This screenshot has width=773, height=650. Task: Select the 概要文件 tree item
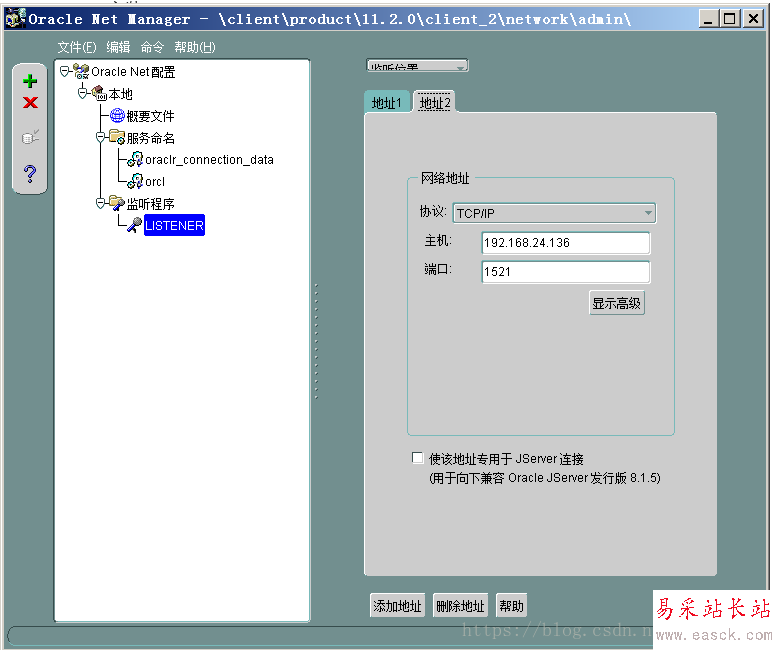[150, 116]
